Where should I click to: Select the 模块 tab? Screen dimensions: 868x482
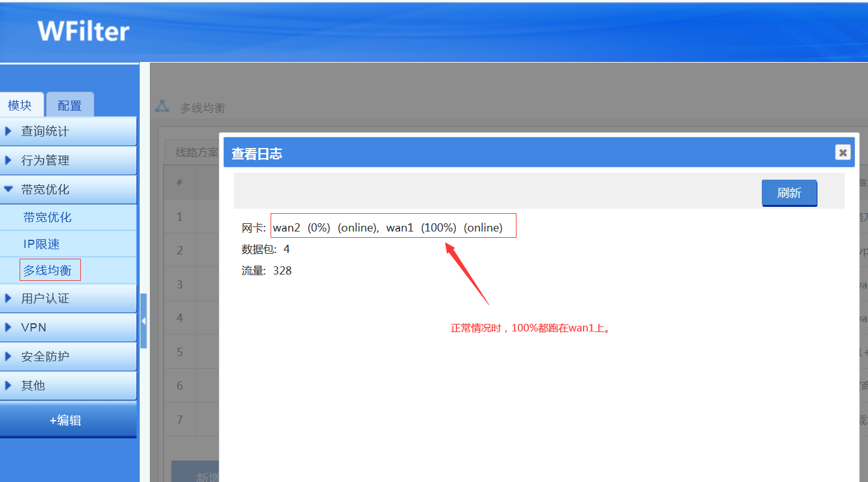[20, 106]
